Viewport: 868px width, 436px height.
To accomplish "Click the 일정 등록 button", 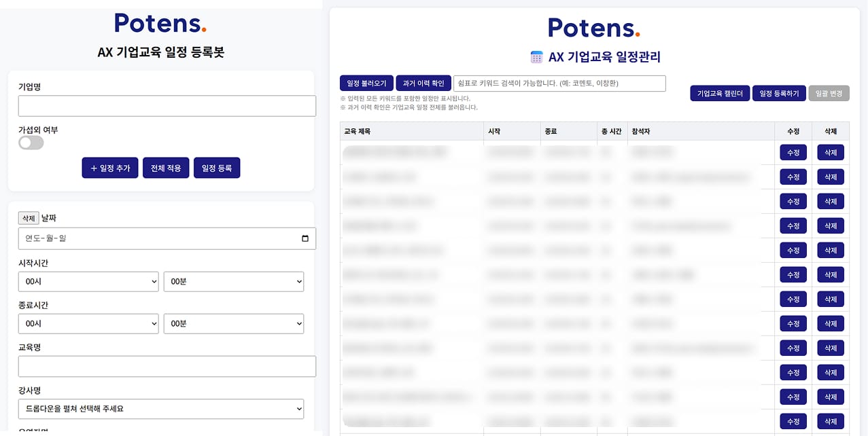I will coord(217,168).
